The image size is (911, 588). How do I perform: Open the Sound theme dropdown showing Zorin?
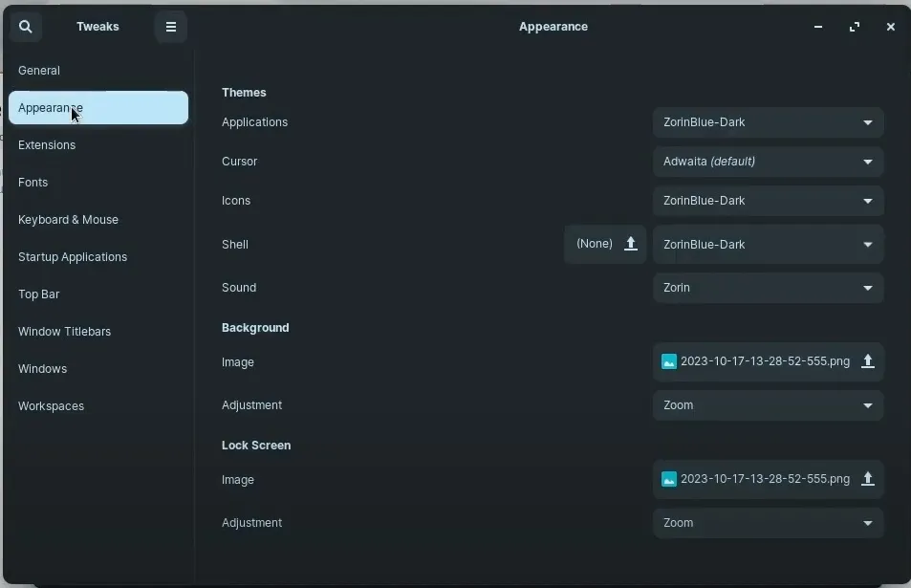click(x=768, y=288)
